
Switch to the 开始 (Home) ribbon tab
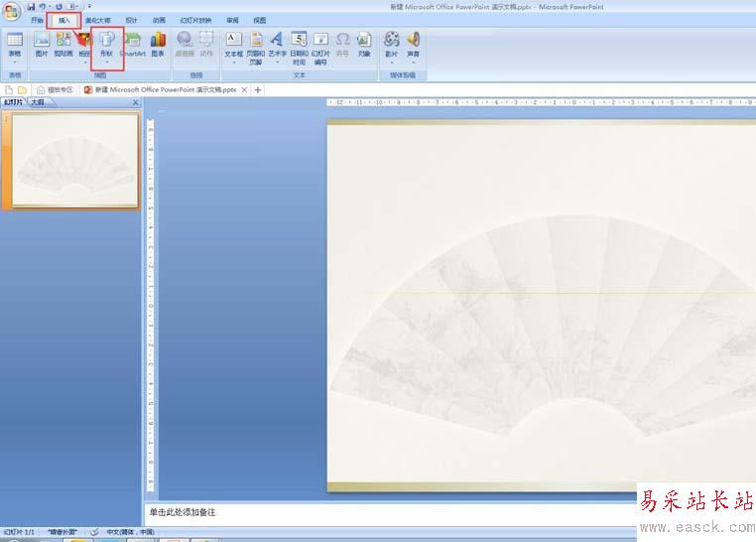37,20
